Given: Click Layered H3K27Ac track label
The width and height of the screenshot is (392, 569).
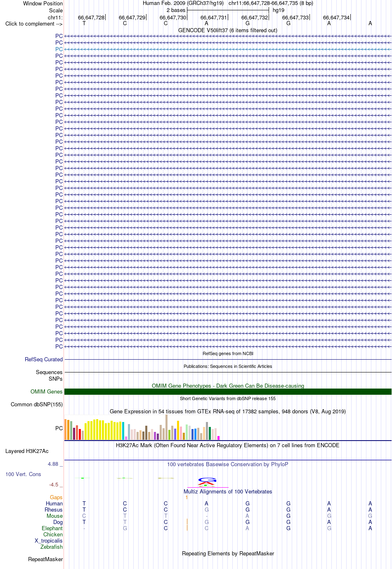Looking at the screenshot, I should pos(27,451).
